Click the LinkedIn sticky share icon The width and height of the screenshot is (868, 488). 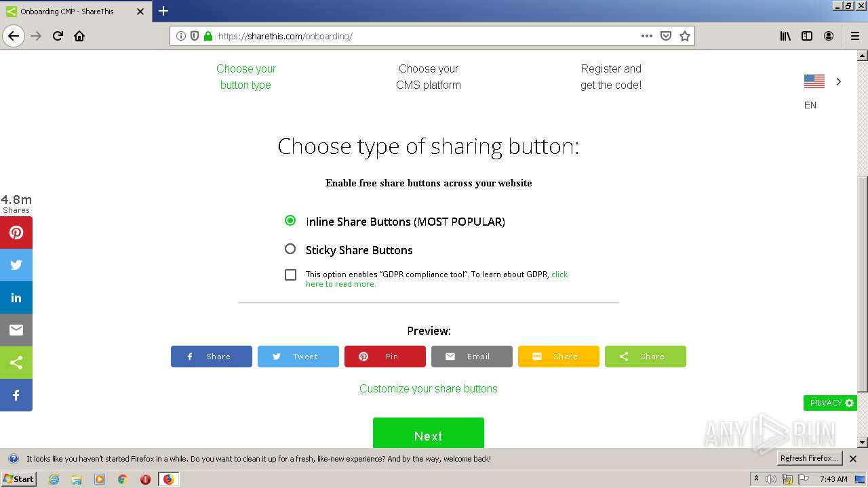click(16, 298)
